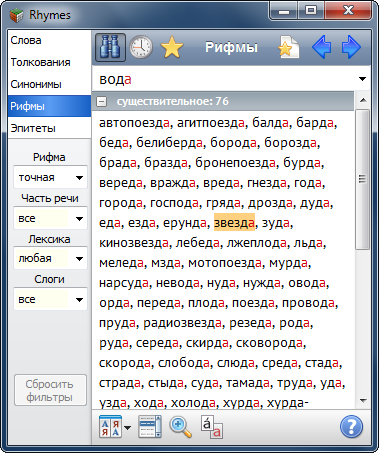
Task: Click the word холода
Action: coord(193,403)
